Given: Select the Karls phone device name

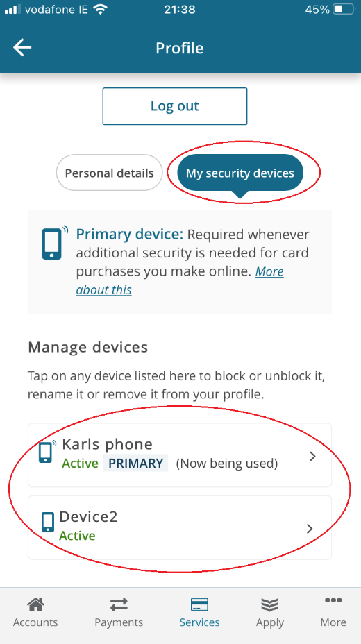Looking at the screenshot, I should pos(107,444).
